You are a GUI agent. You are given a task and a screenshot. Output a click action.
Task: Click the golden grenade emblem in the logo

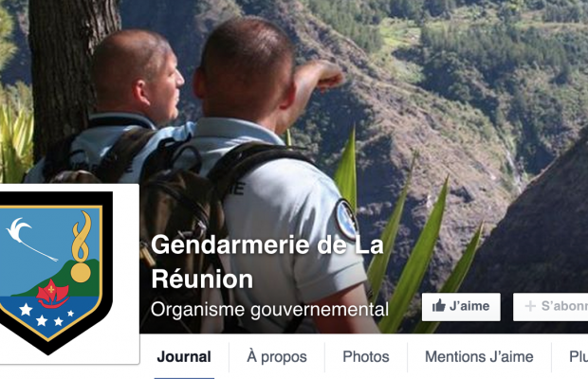(82, 247)
